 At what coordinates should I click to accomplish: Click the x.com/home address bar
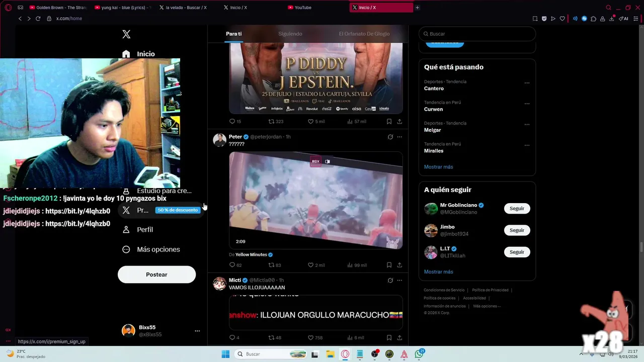pyautogui.click(x=69, y=19)
